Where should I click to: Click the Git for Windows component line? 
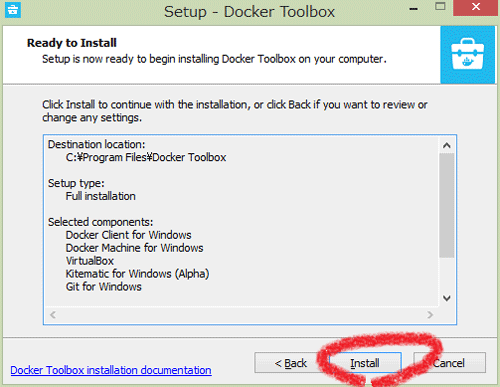pos(104,287)
